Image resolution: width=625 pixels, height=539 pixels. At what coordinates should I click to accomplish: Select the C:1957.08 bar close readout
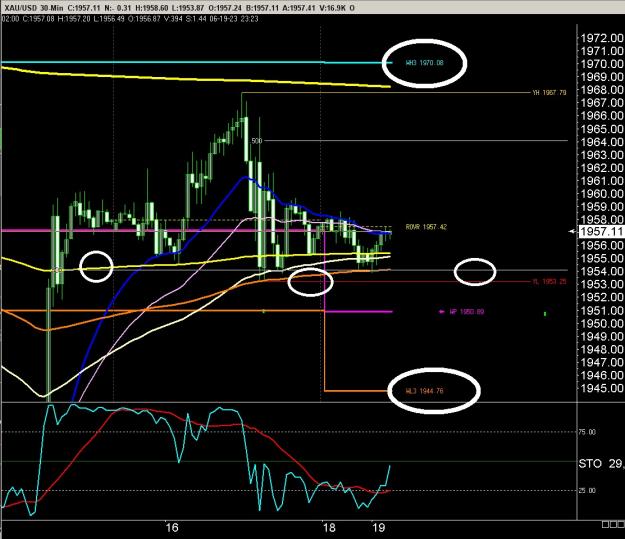[39, 18]
